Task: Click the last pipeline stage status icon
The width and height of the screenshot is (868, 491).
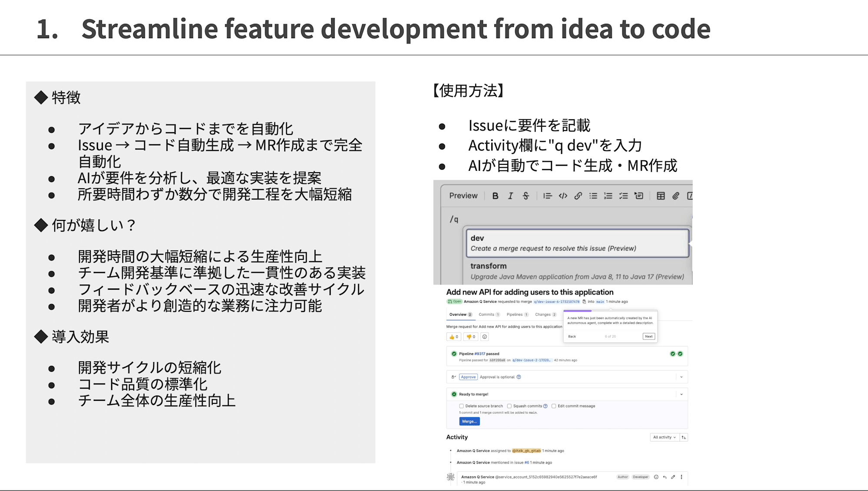Action: [680, 354]
